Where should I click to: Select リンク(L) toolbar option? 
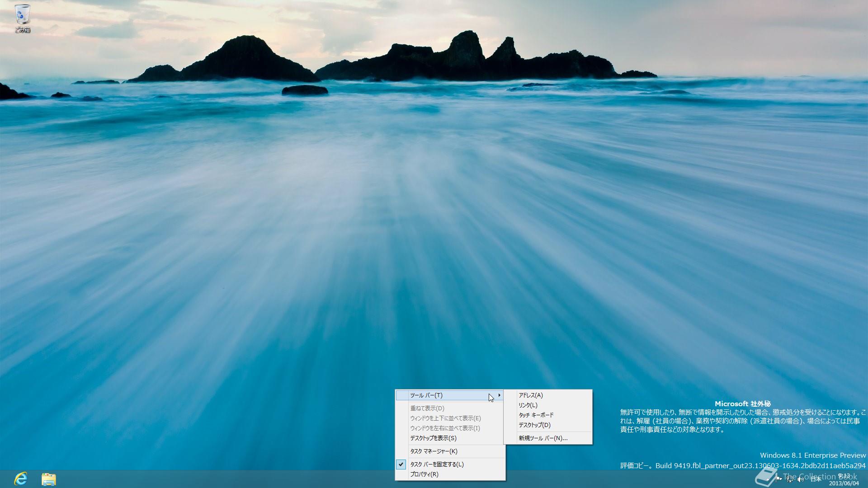click(x=548, y=405)
